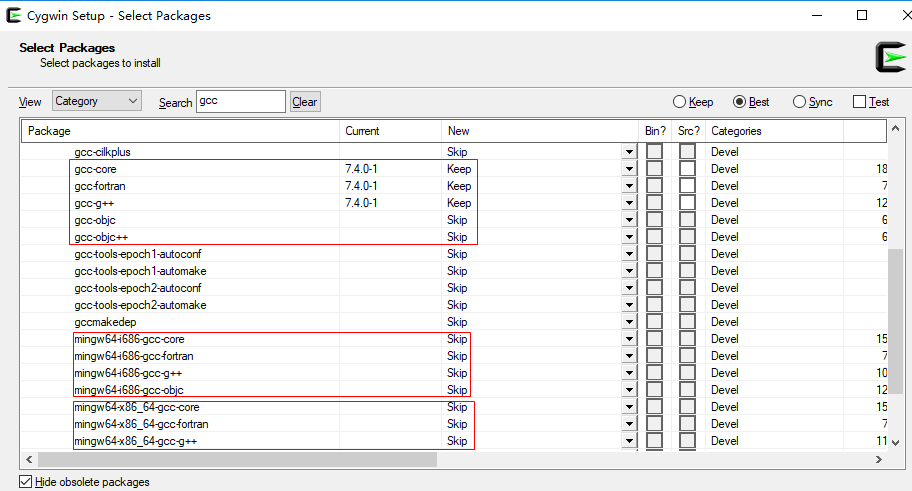Toggle Bin checkbox for mingw64-i686-gcc-fortran
The image size is (912, 491).
pos(654,355)
